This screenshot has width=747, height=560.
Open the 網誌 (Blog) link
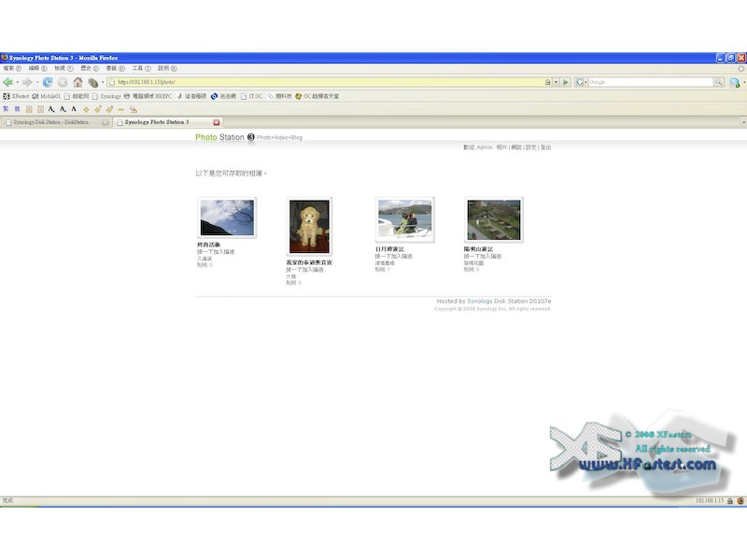point(516,147)
